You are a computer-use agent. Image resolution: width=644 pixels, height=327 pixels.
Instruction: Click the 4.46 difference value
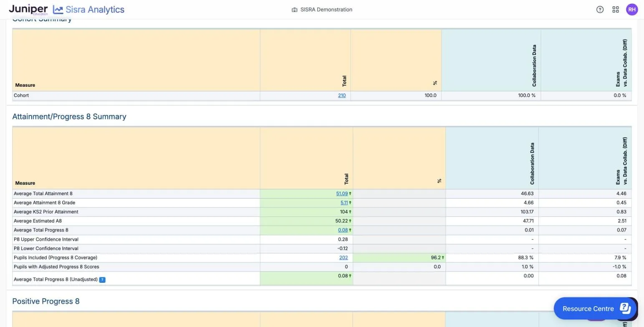[621, 194]
